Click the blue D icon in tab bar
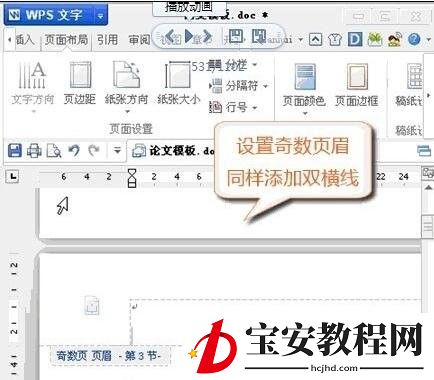The image size is (434, 380). point(355,40)
